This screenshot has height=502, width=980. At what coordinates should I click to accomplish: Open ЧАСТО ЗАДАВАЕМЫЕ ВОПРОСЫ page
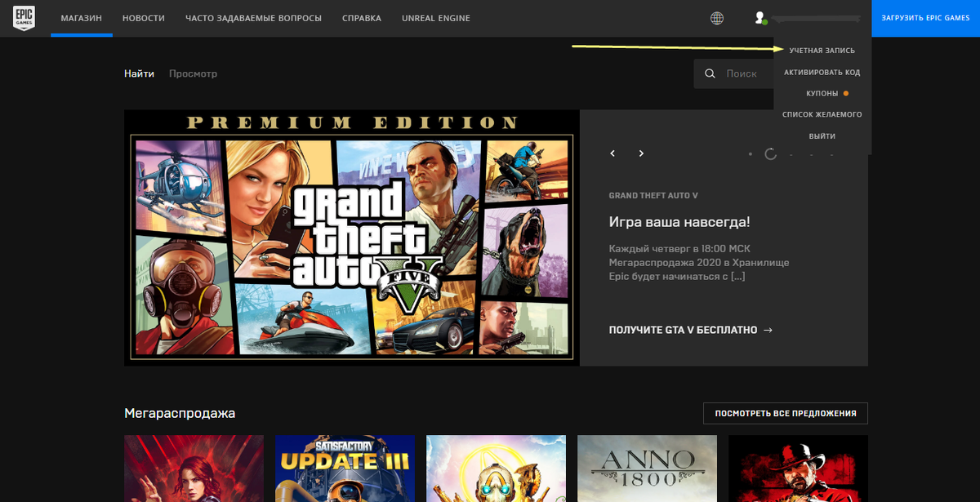click(x=253, y=18)
